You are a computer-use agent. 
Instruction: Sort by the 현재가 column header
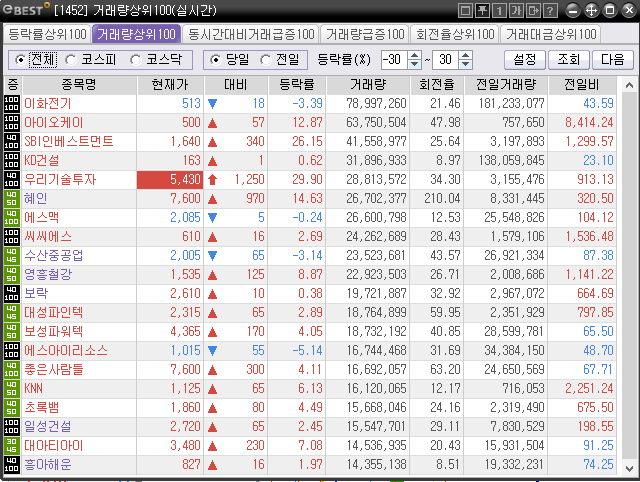tap(170, 85)
